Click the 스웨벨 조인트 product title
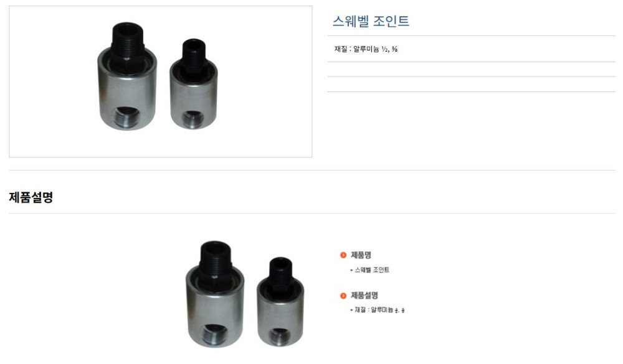The height and width of the screenshot is (364, 623). pos(371,21)
